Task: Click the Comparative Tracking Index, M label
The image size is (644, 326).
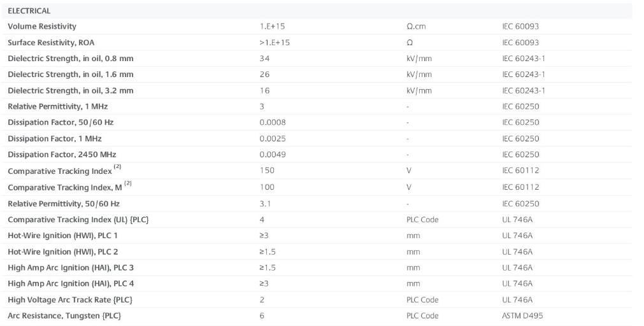Action: click(x=64, y=187)
